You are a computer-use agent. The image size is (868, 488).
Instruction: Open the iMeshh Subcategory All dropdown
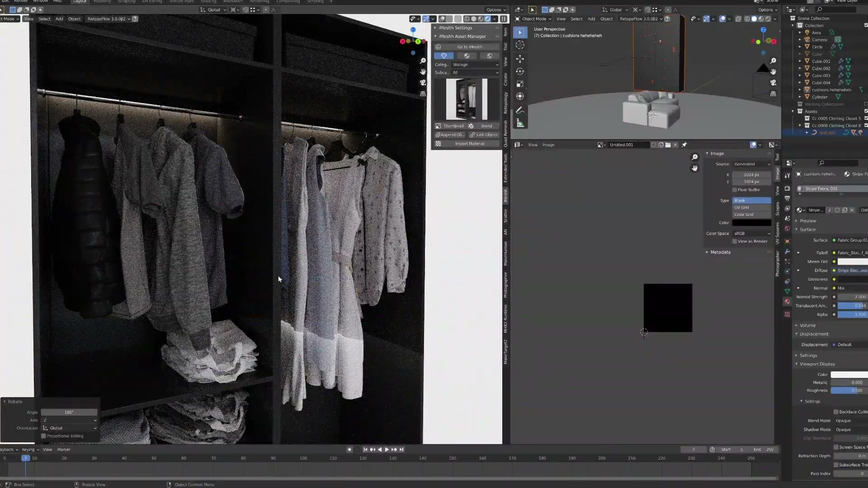(475, 73)
